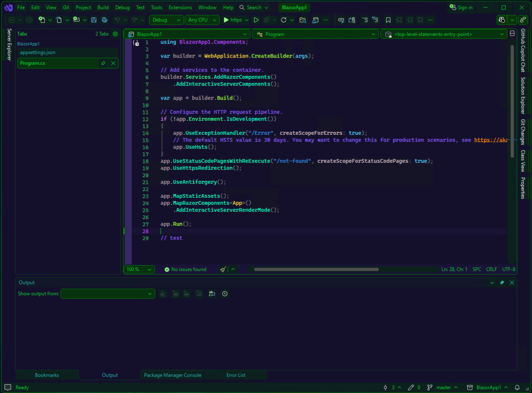Click the Ln: 28, Ch: 1 indicator

point(454,269)
